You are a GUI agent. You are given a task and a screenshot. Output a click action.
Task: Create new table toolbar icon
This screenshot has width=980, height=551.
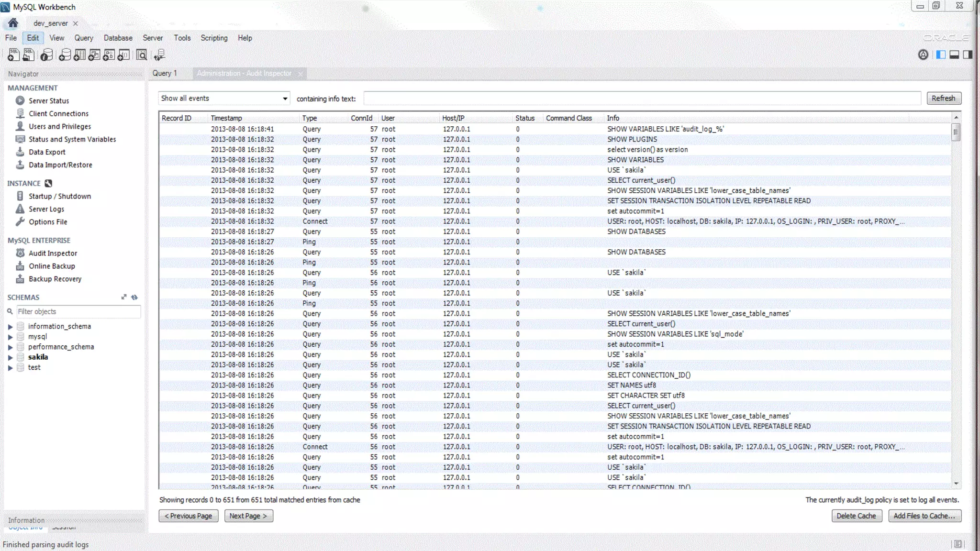point(79,55)
